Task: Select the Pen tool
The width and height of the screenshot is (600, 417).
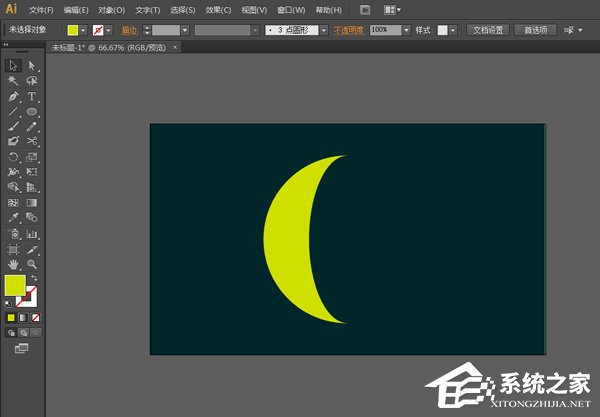Action: coord(13,96)
